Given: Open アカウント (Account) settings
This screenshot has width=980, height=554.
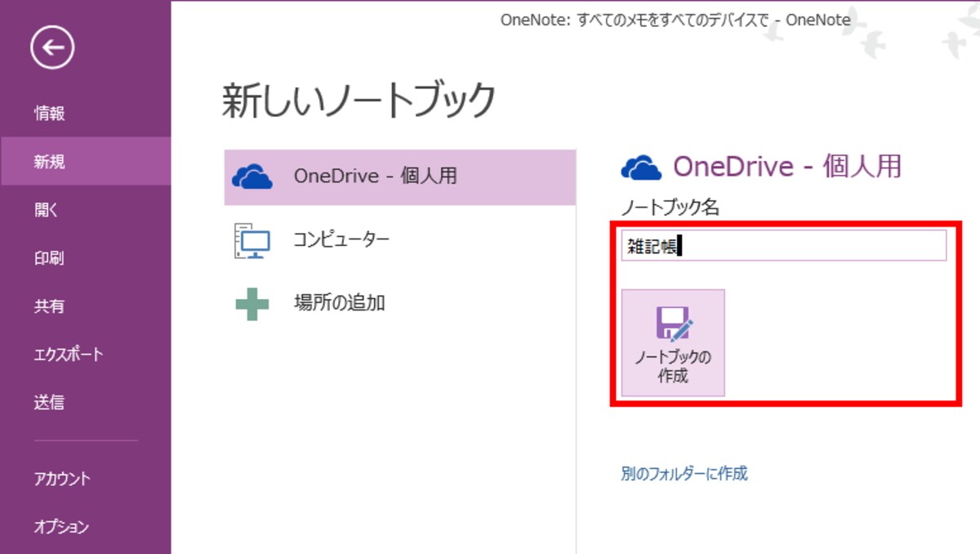Looking at the screenshot, I should pos(62,479).
